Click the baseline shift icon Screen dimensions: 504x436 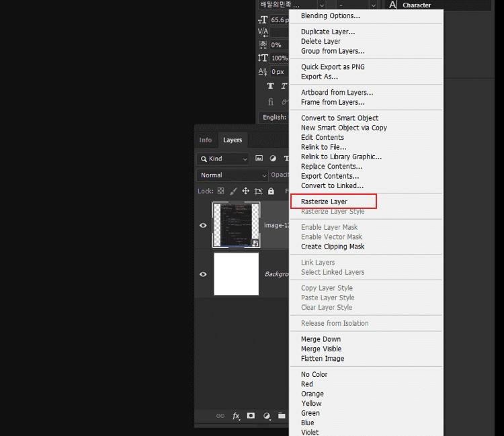tap(263, 71)
